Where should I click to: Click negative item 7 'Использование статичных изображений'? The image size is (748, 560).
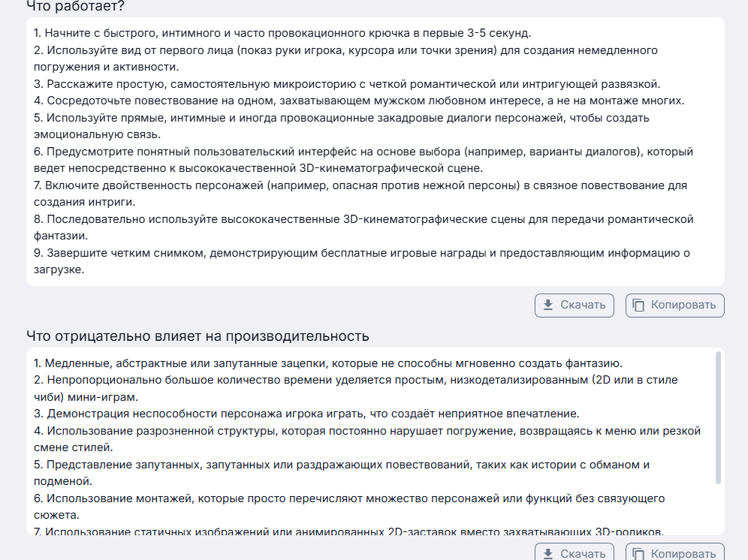pos(348,531)
